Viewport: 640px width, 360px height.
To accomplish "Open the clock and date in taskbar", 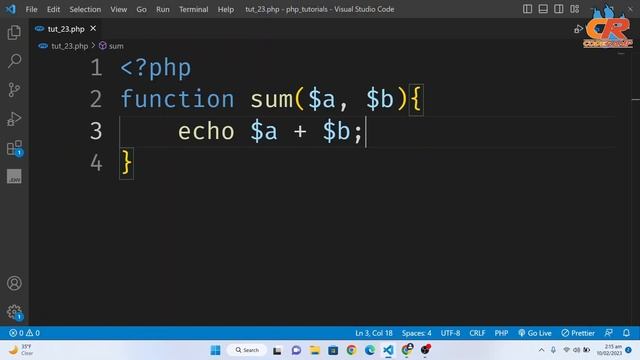I will coord(609,350).
